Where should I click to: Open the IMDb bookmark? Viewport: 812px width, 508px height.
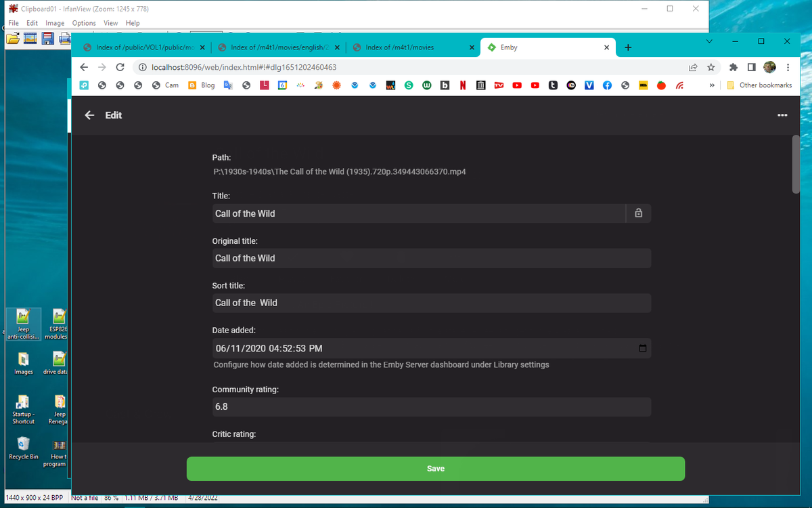644,85
